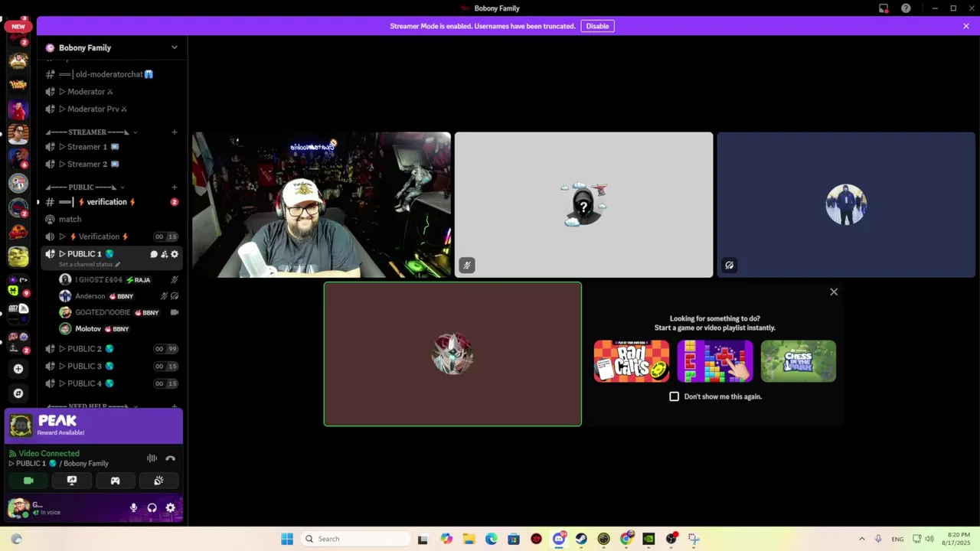Screen dimensions: 980x551
Task: Open chat for PUBLIC 1 channel
Action: [x=154, y=254]
